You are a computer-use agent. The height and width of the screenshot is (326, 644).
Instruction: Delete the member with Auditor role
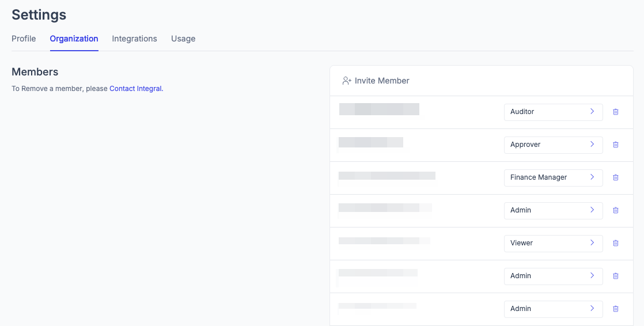point(615,112)
